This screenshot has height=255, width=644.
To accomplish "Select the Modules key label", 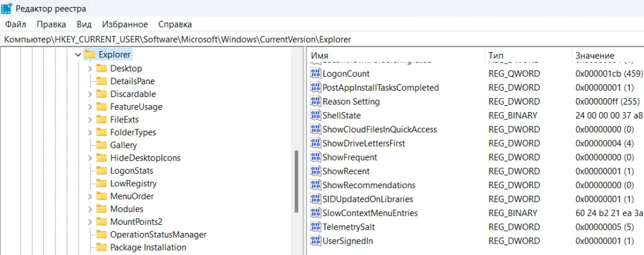I will pos(126,209).
